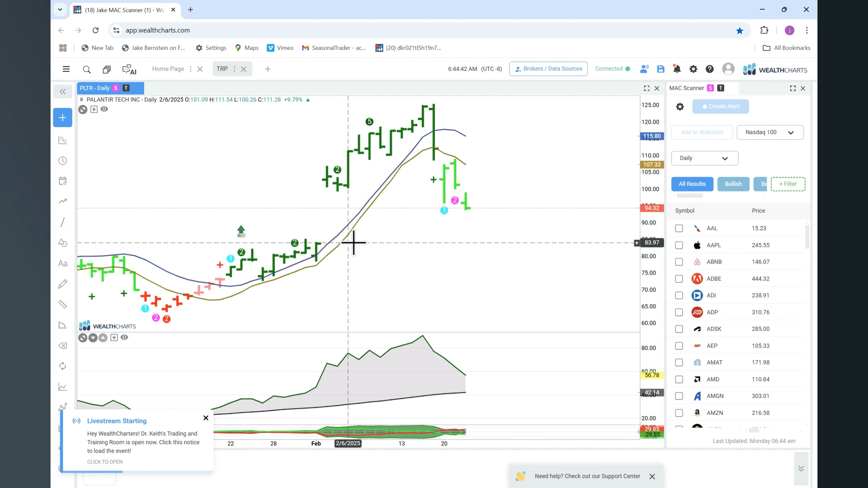This screenshot has height=488, width=868.
Task: Close the Livestream Starting notice
Action: point(206,418)
